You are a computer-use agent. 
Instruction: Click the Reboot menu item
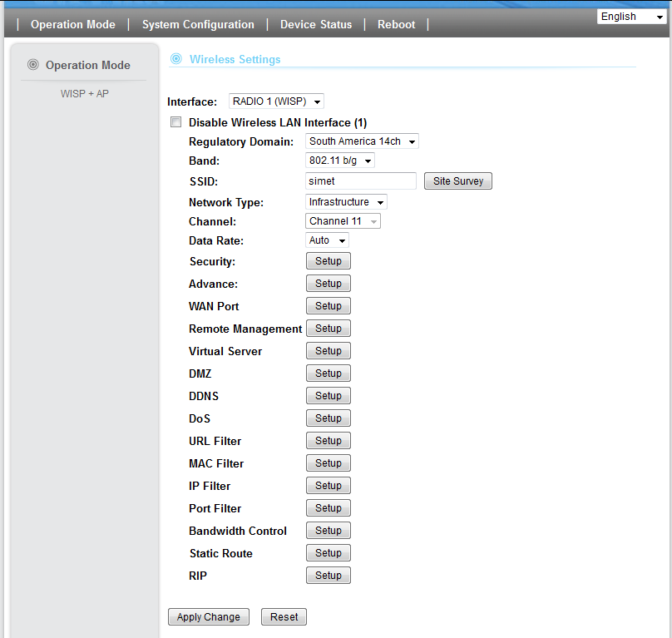(396, 24)
